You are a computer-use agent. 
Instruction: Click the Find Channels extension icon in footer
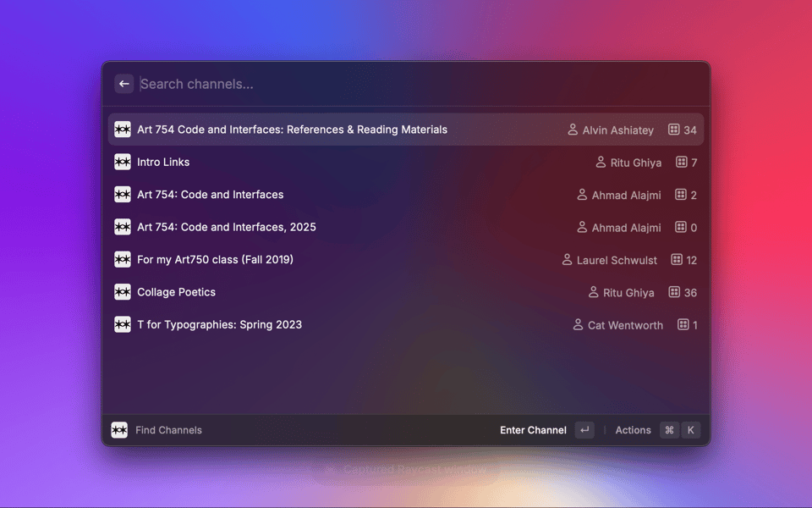coord(120,430)
